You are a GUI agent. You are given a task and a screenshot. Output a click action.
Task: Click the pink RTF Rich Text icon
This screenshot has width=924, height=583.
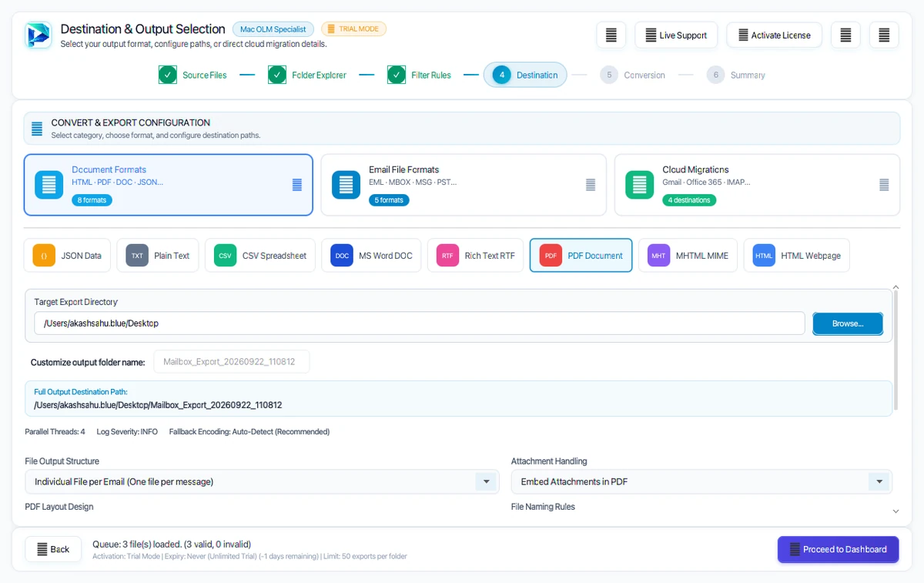click(x=447, y=256)
